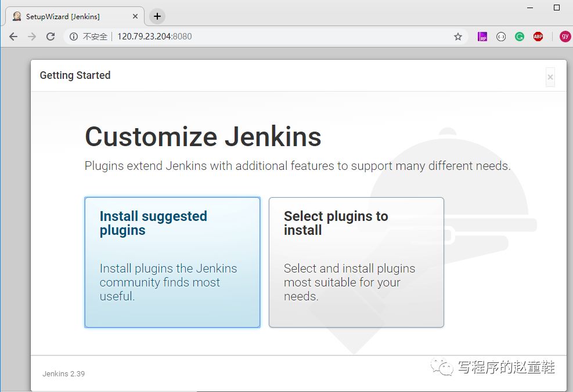Open the gy profile avatar
Viewport: 573px width, 392px height.
pyautogui.click(x=565, y=36)
